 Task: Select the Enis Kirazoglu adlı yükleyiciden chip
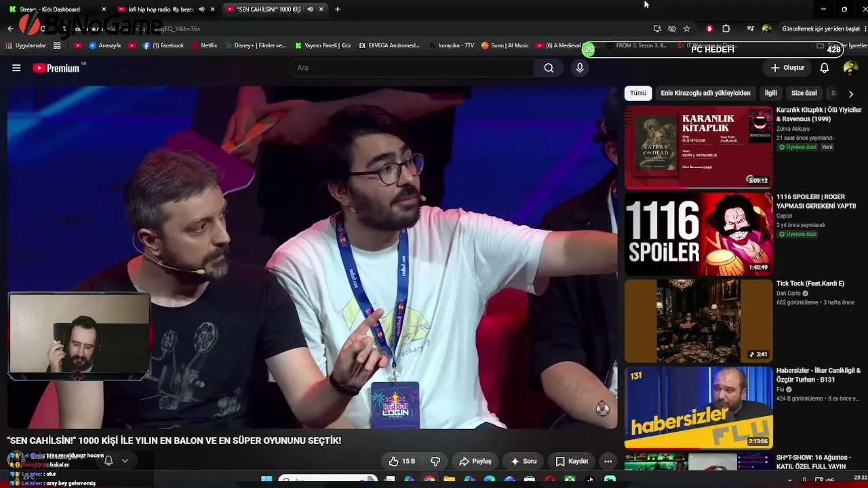706,93
